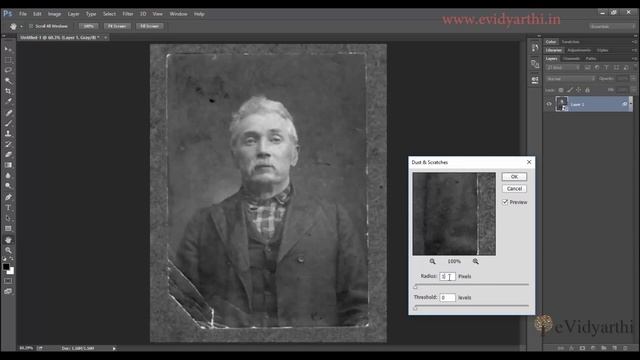This screenshot has width=640, height=360.
Task: Toggle Quick Mask mode icon
Action: pos(8,281)
